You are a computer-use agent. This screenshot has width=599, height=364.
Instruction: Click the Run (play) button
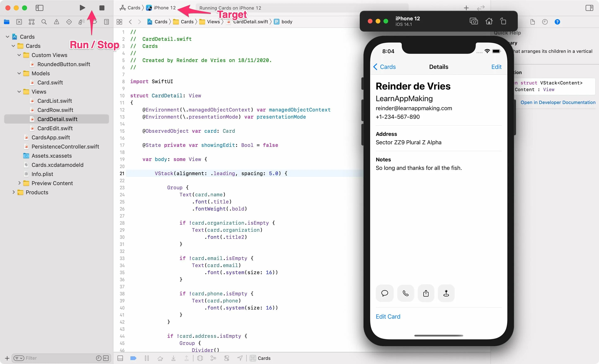tap(82, 8)
